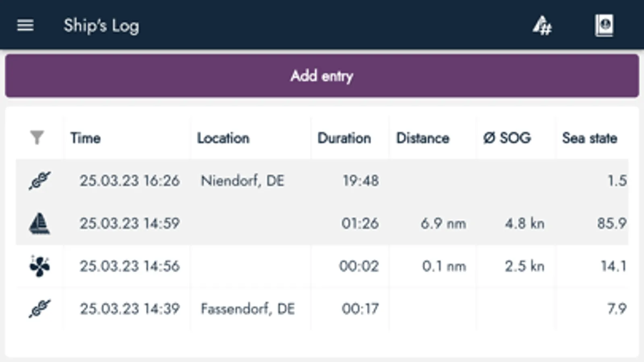Open the entry dated 25.03.23 14:56
644x362 pixels.
[129, 266]
